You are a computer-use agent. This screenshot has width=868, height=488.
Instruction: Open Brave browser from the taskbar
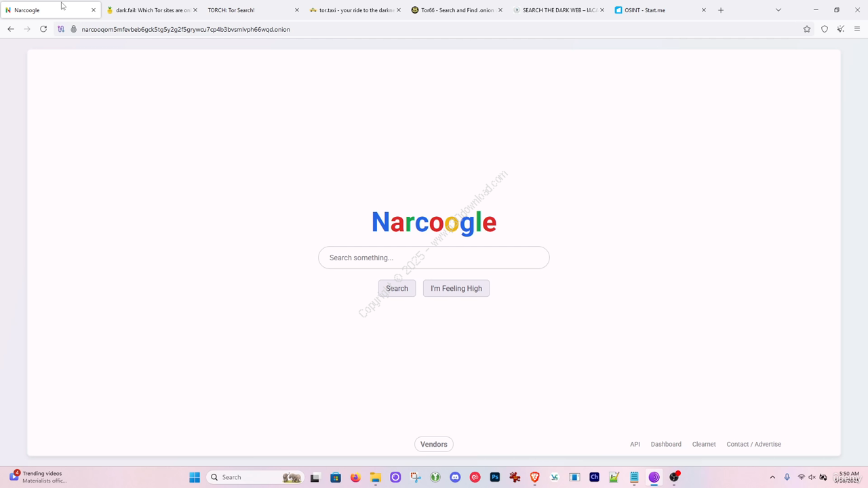click(534, 477)
